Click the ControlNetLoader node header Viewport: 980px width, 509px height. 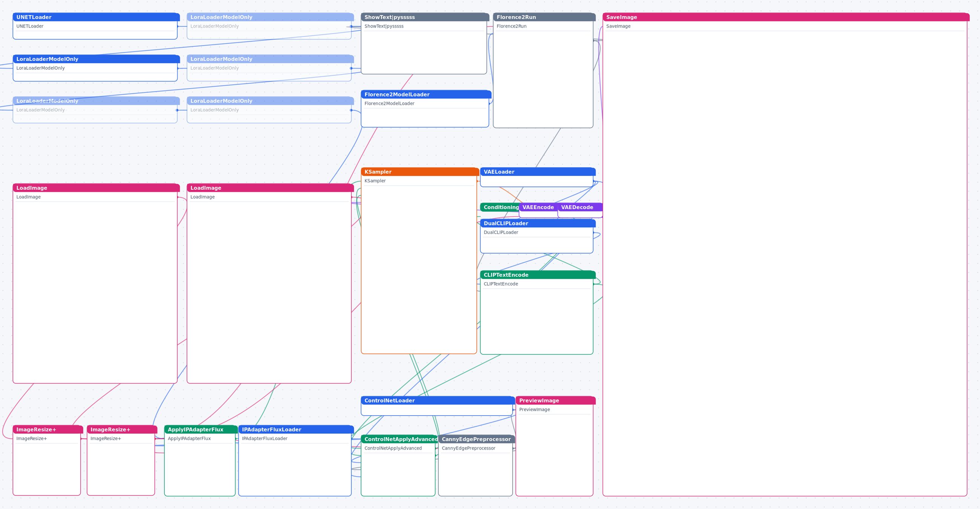coord(438,400)
